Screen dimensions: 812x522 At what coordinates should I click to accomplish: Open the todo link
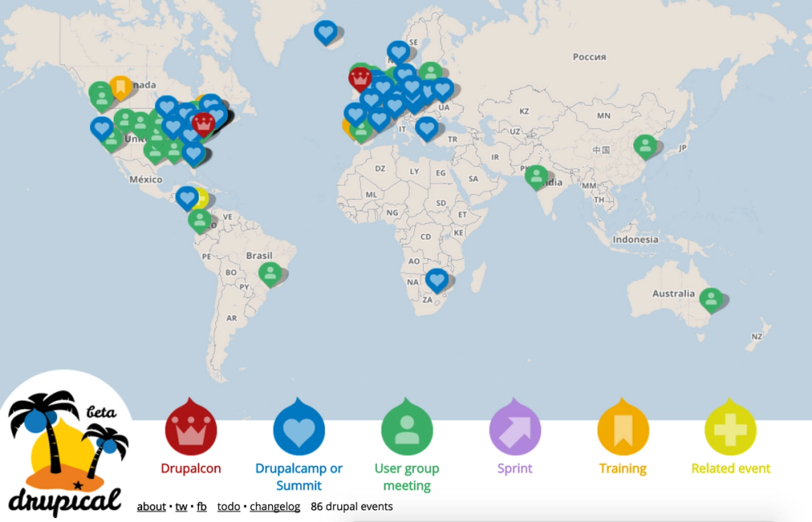[x=228, y=507]
